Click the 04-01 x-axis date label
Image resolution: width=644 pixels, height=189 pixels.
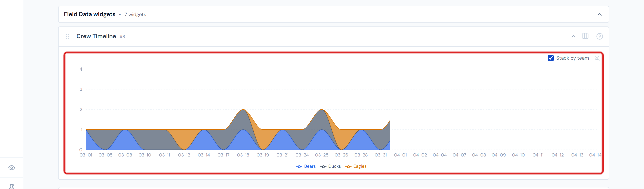(400, 155)
